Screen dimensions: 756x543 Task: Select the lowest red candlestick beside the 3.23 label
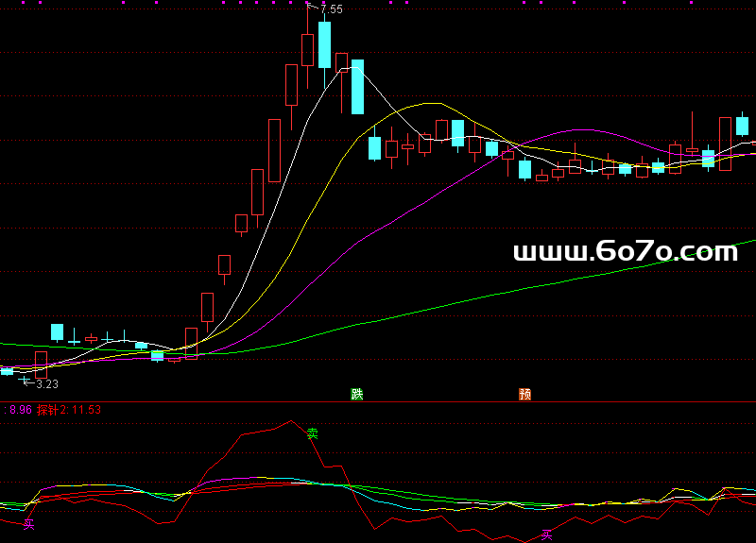tap(41, 365)
